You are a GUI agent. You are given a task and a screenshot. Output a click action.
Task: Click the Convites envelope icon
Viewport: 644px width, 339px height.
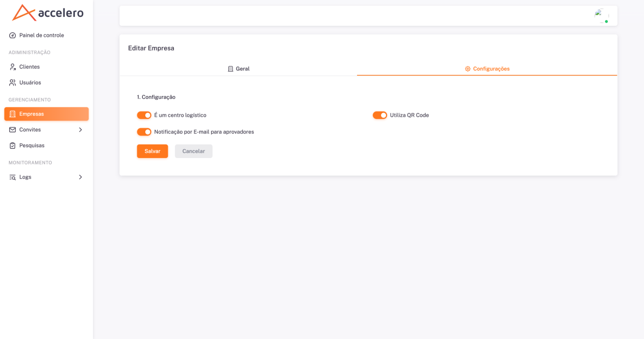12,130
